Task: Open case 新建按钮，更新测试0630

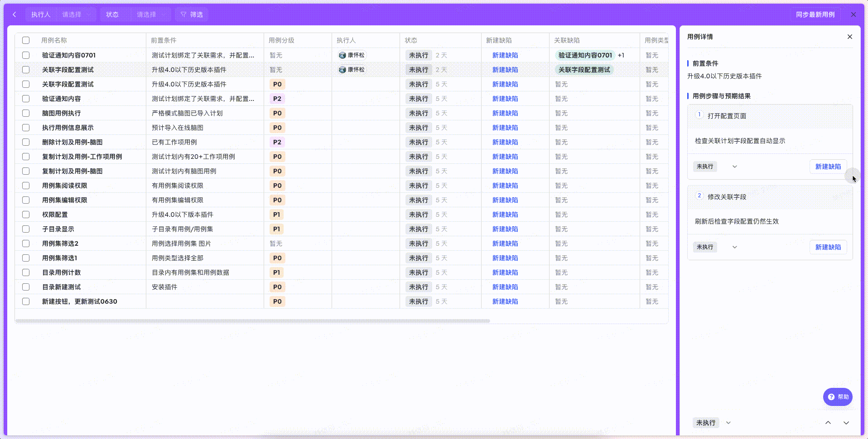Action: 80,301
